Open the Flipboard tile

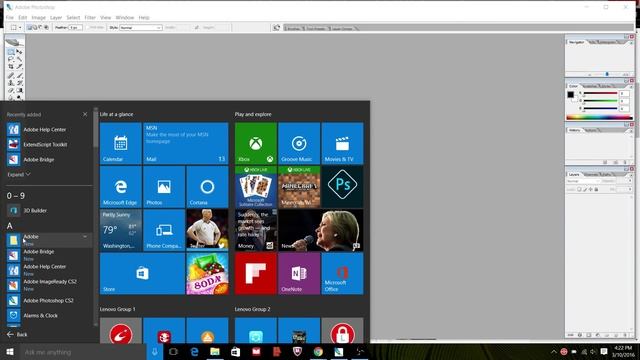point(256,273)
